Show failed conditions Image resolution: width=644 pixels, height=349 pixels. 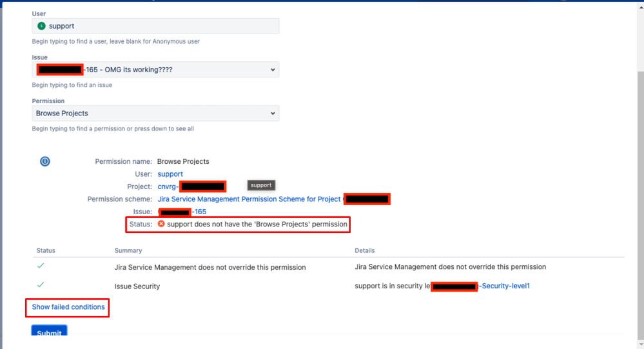click(x=68, y=307)
